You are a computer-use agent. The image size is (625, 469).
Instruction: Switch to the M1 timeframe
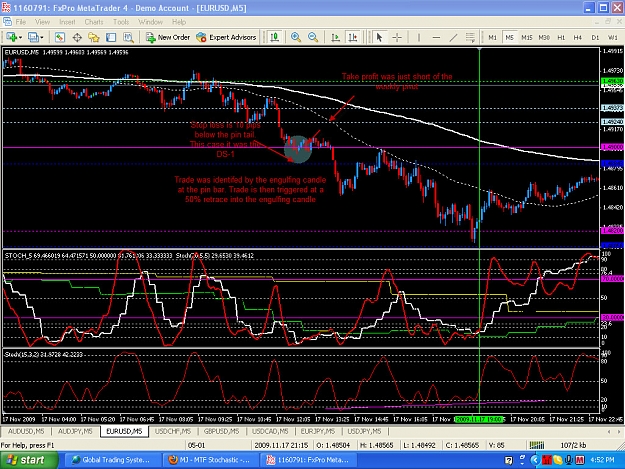click(x=493, y=37)
